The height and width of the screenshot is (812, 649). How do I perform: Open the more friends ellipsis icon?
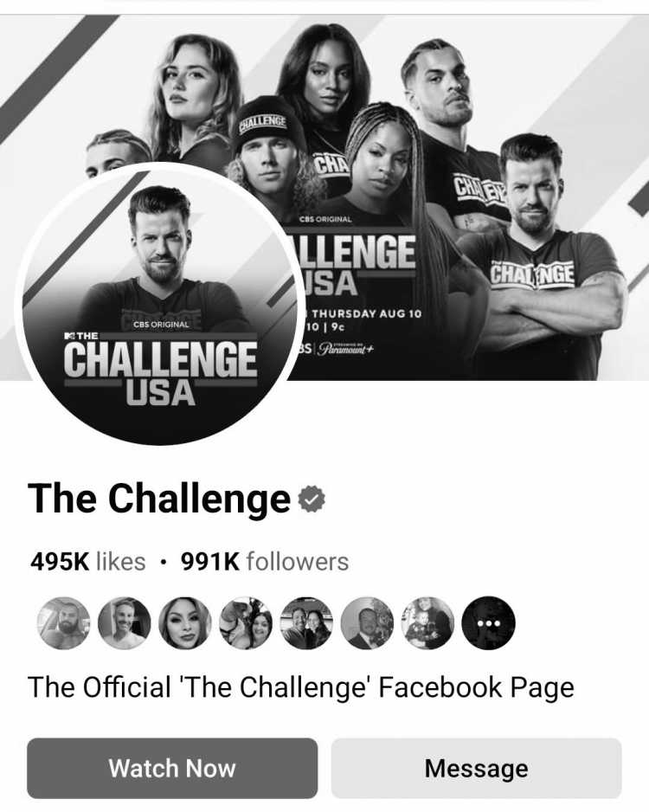point(488,623)
